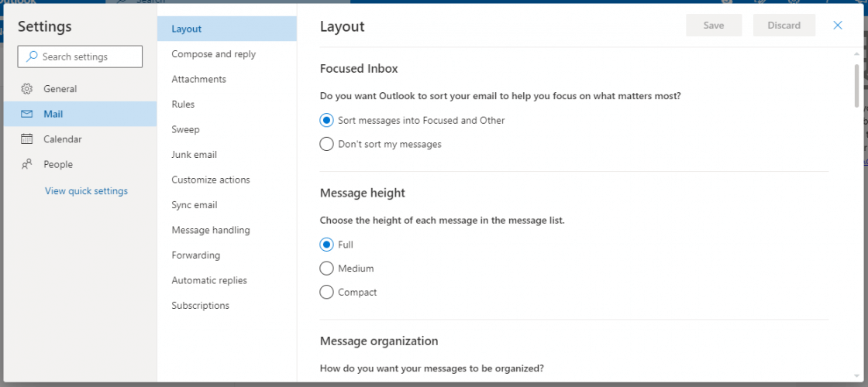
Task: Click View quick settings link
Action: point(86,190)
